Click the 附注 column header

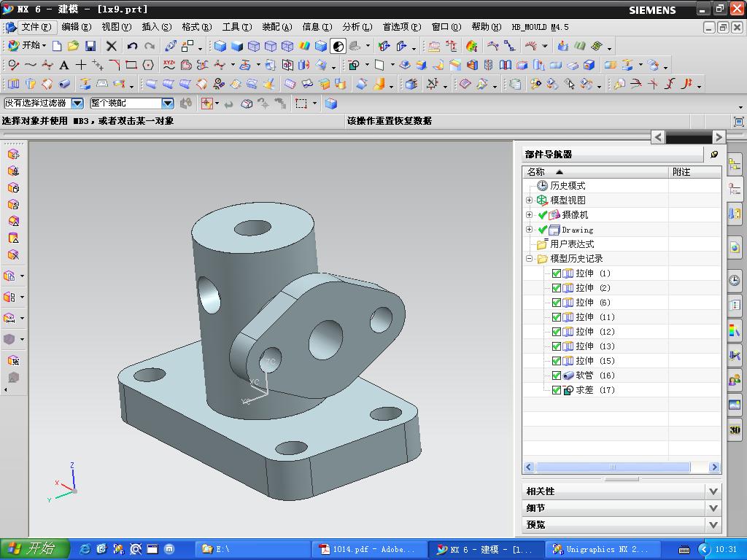pos(695,172)
